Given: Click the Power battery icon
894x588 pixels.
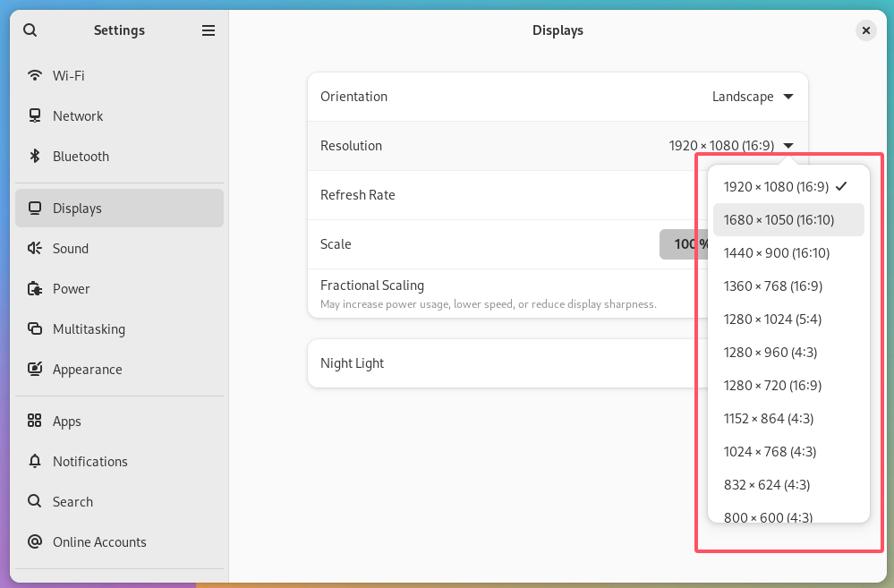Looking at the screenshot, I should tap(35, 289).
